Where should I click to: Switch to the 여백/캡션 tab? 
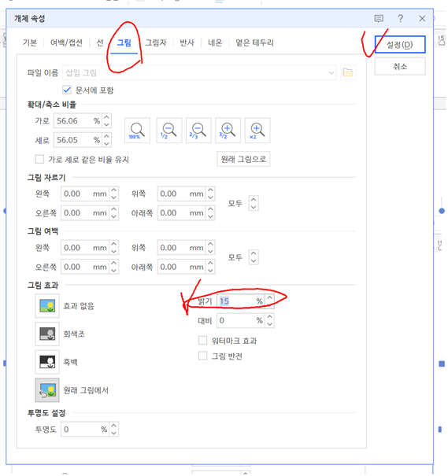[x=66, y=42]
